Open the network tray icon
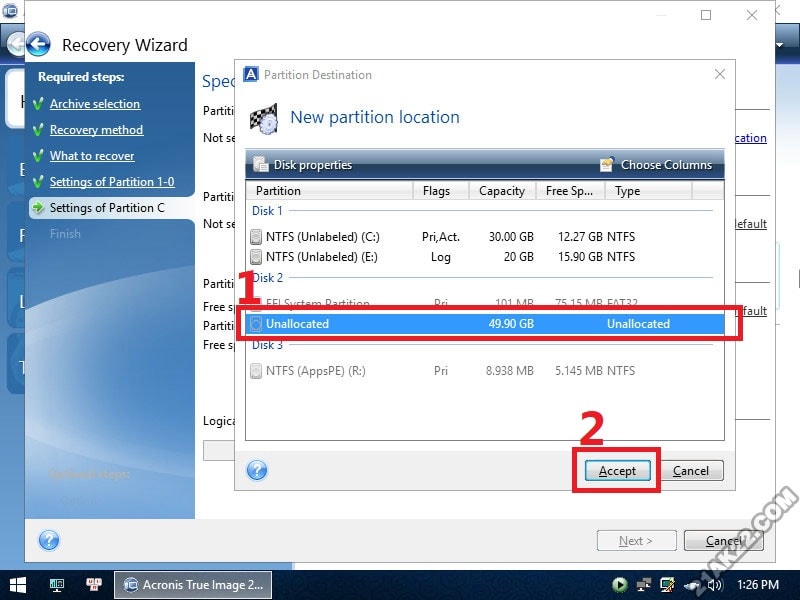 643,585
